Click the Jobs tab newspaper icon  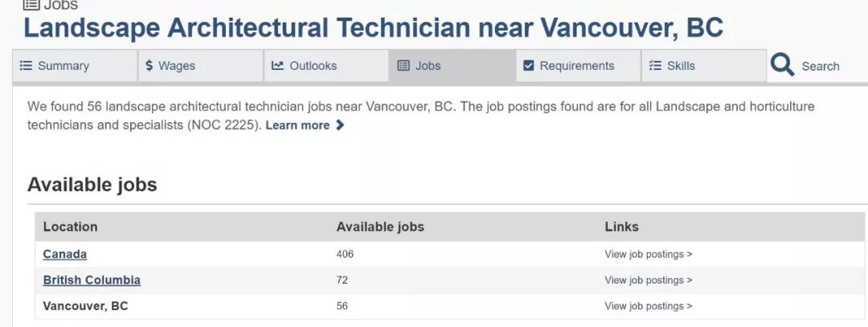(403, 66)
